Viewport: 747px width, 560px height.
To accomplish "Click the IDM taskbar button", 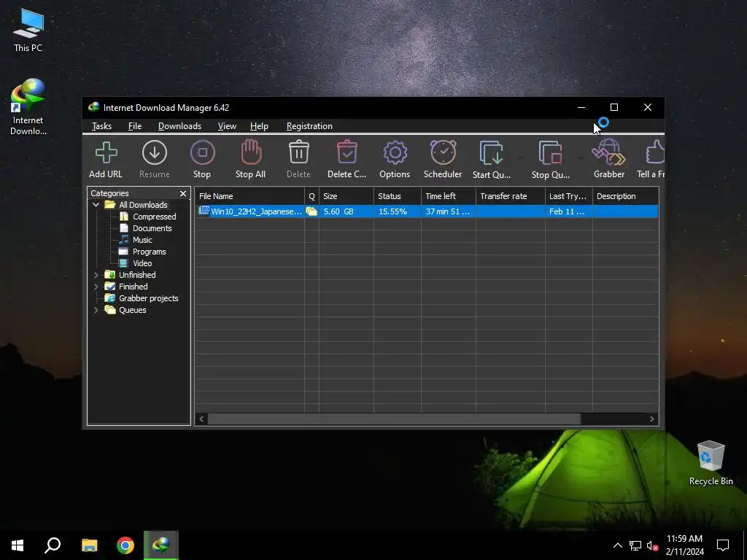I will [161, 545].
